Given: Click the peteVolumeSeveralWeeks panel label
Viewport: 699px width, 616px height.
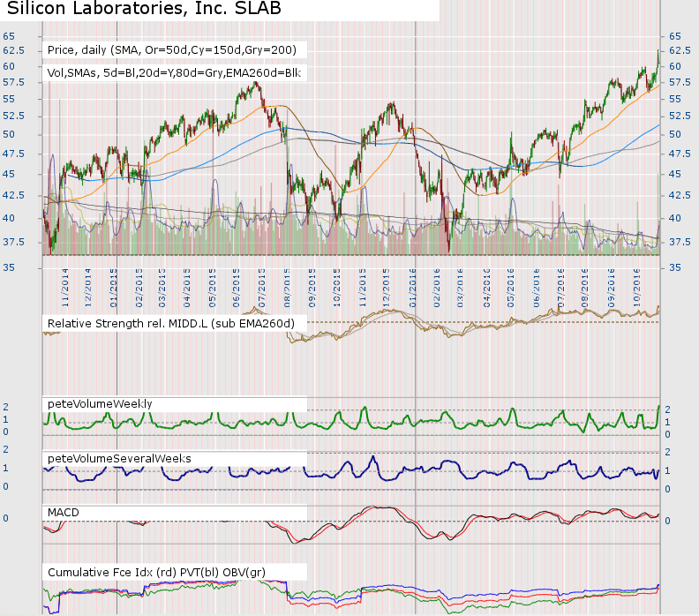Looking at the screenshot, I should tap(119, 459).
